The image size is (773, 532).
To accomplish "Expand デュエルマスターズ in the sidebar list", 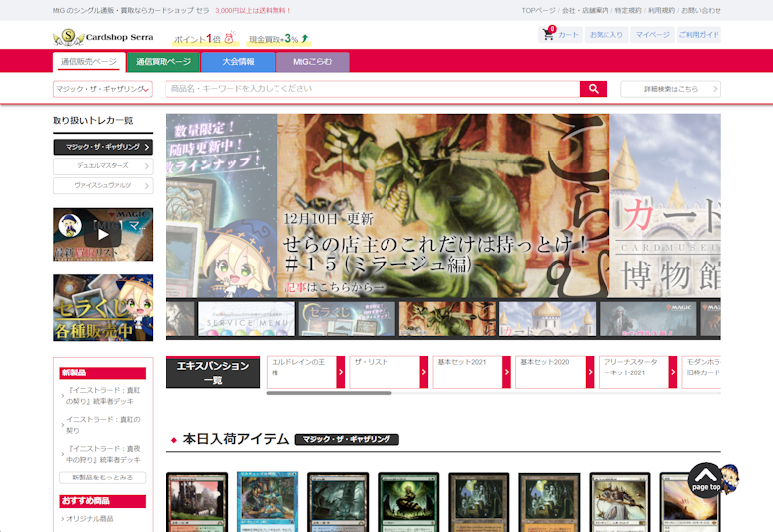I will (x=102, y=166).
